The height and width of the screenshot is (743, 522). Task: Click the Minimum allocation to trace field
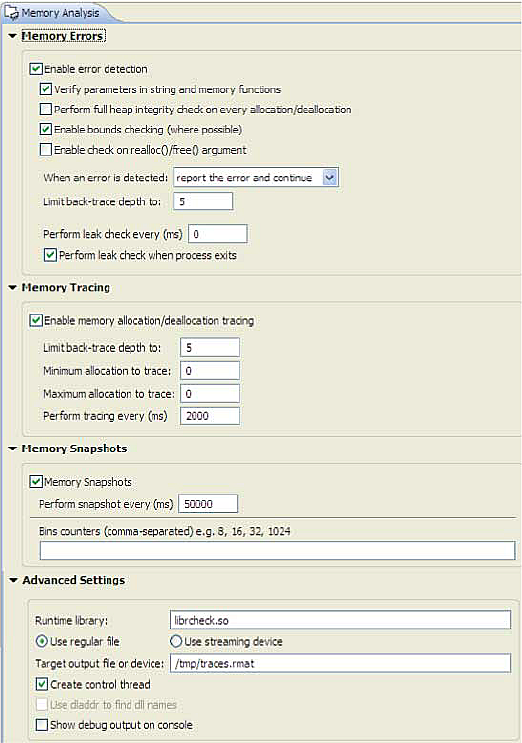coord(210,371)
